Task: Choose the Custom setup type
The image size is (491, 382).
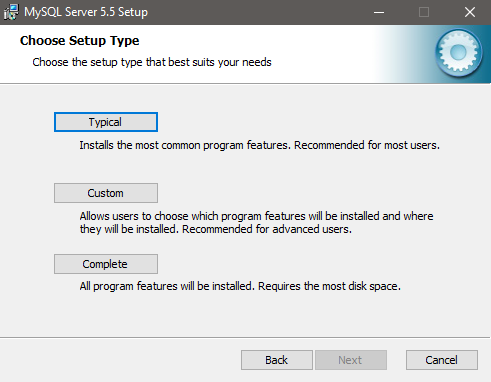Action: point(106,193)
